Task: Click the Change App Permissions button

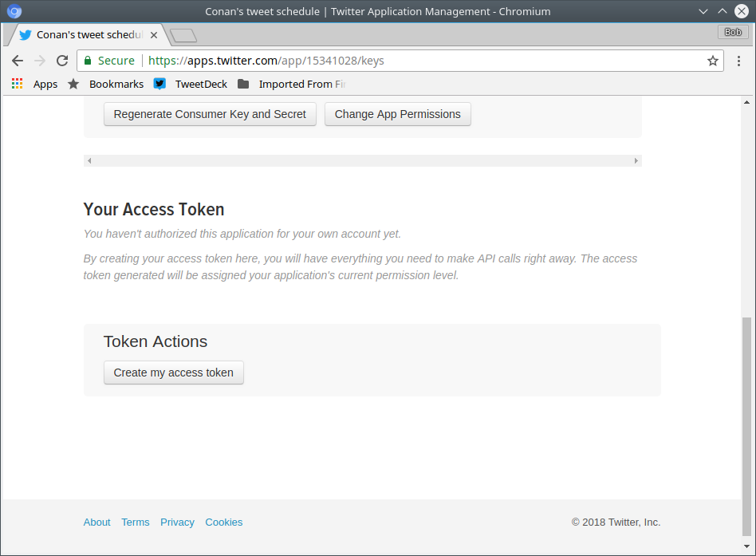Action: [x=398, y=114]
